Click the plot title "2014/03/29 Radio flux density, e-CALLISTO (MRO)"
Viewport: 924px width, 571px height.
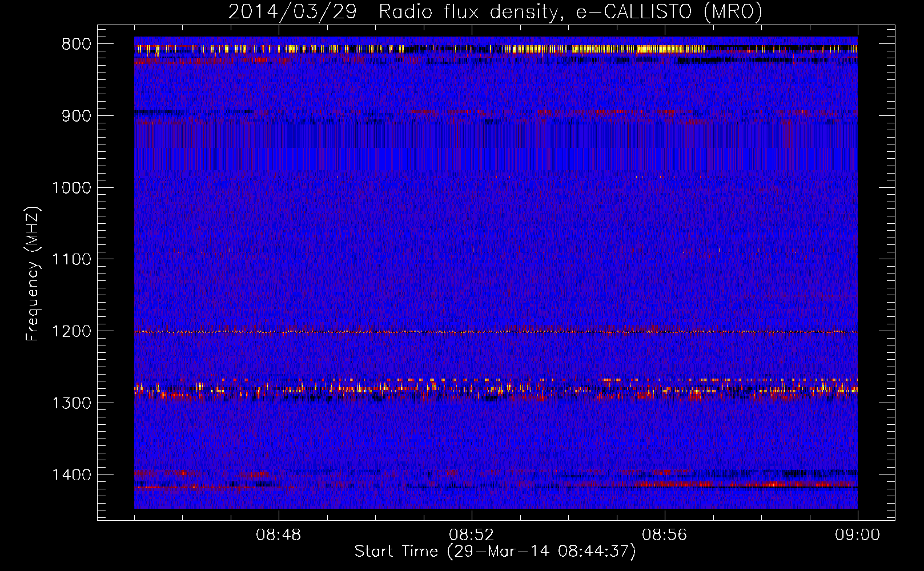click(495, 11)
